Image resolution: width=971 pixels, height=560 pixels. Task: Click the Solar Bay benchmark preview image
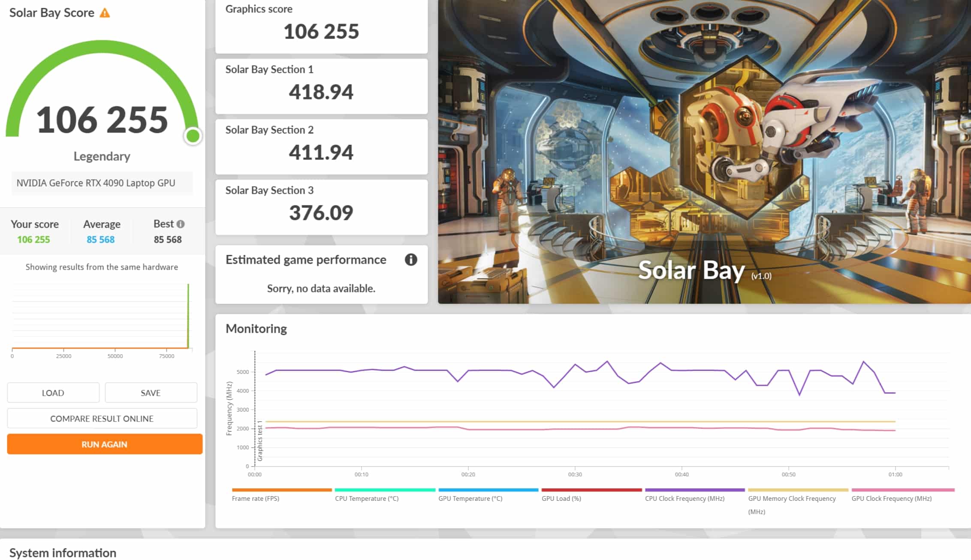coord(704,151)
